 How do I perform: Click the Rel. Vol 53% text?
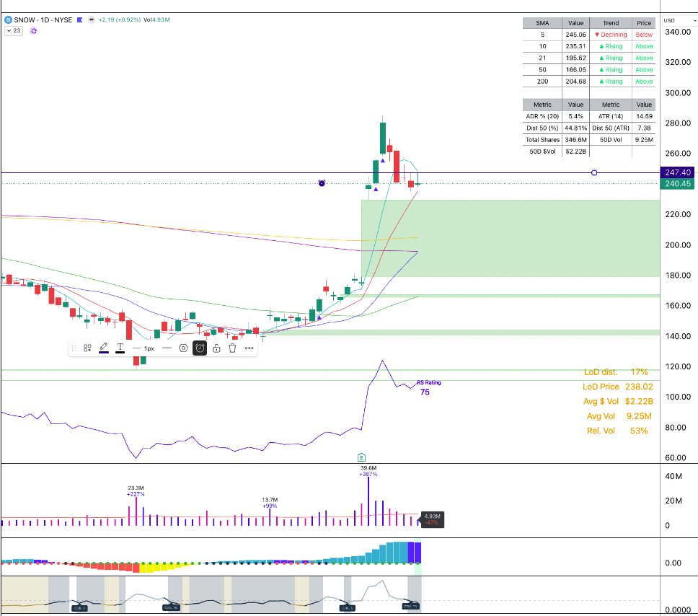tap(617, 431)
